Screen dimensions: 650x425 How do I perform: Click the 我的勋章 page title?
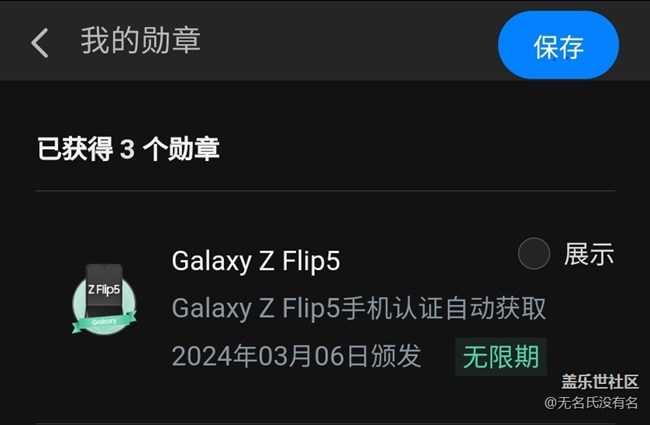coord(141,41)
